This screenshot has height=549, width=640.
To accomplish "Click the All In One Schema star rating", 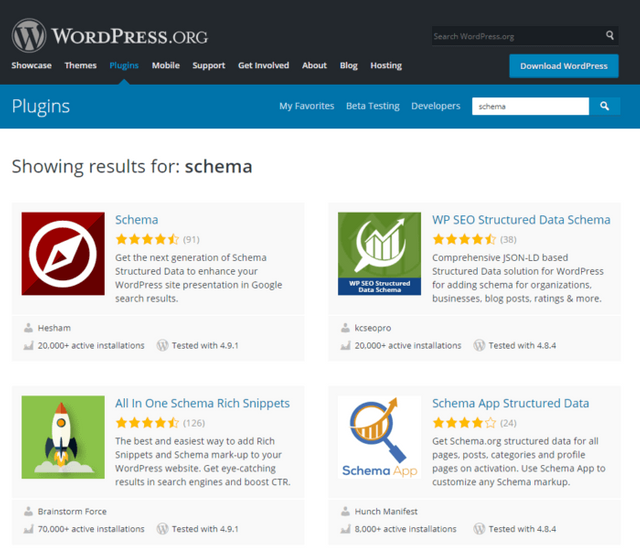I will point(147,422).
